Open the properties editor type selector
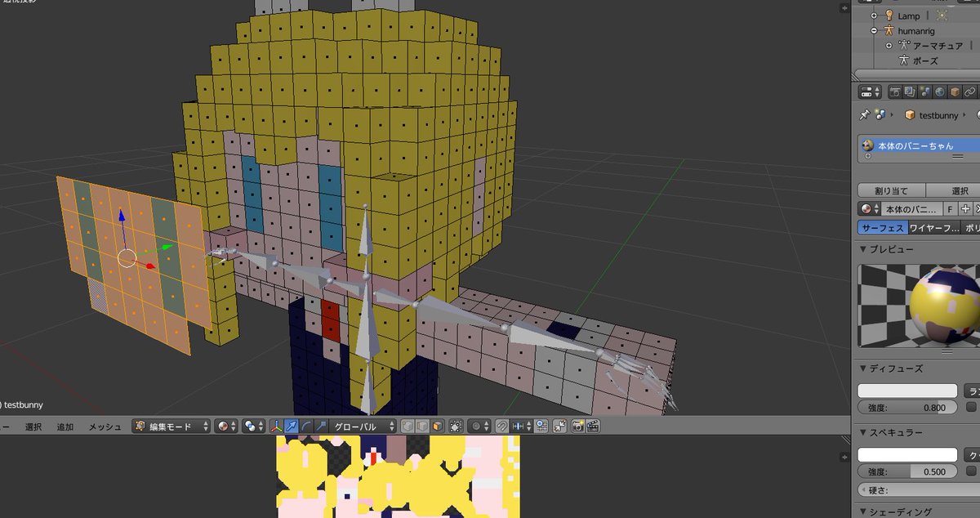Image resolution: width=980 pixels, height=518 pixels. coord(871,92)
